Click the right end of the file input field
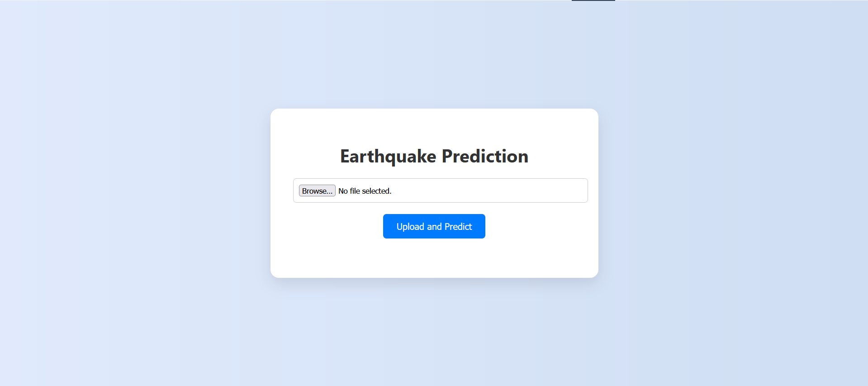Image resolution: width=868 pixels, height=386 pixels. [574, 191]
